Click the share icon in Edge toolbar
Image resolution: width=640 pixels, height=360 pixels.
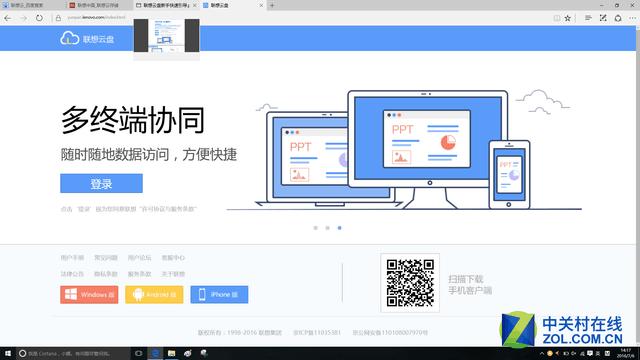(x=618, y=18)
